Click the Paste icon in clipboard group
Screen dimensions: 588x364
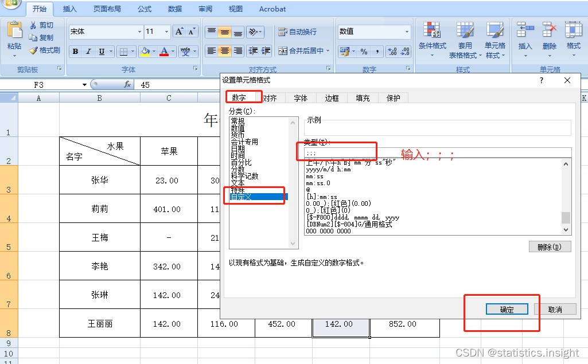click(x=14, y=30)
